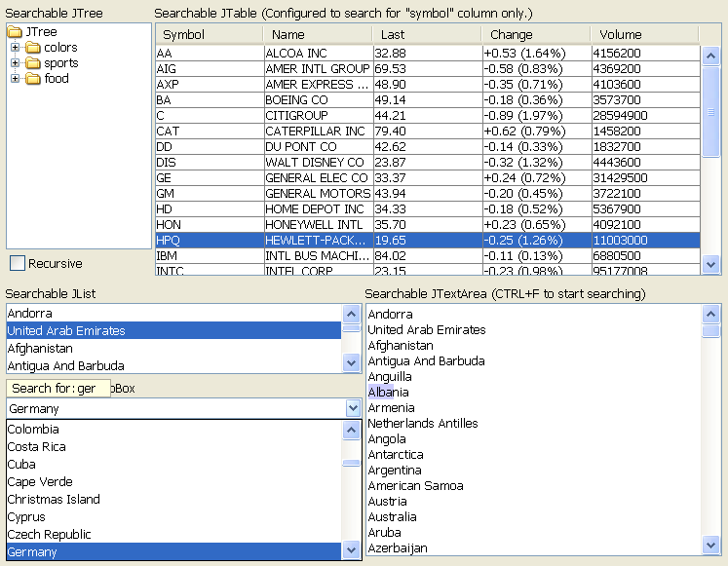Viewport: 728px width, 566px height.
Task: Select the AA symbol cell
Action: 210,53
